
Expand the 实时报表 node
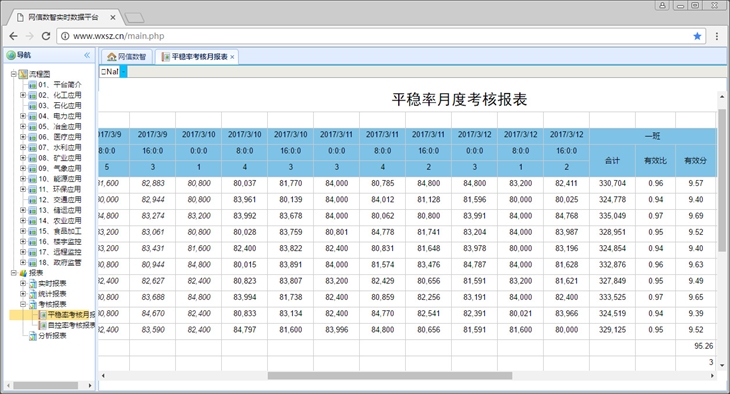click(23, 283)
